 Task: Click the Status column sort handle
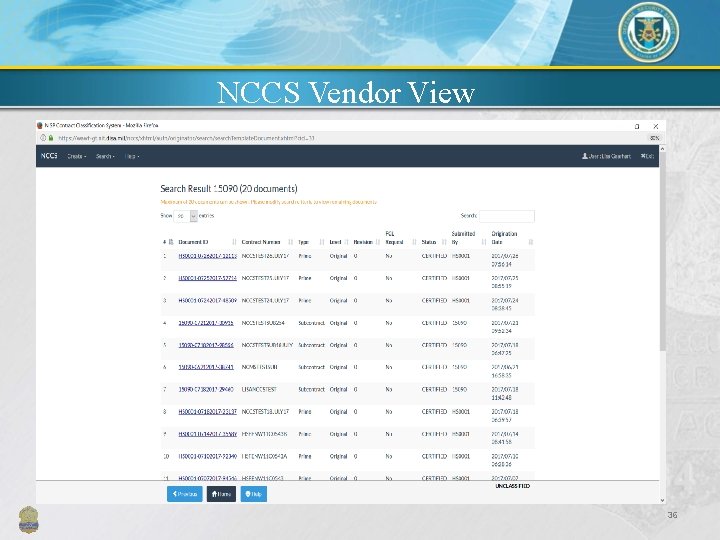pyautogui.click(x=444, y=242)
